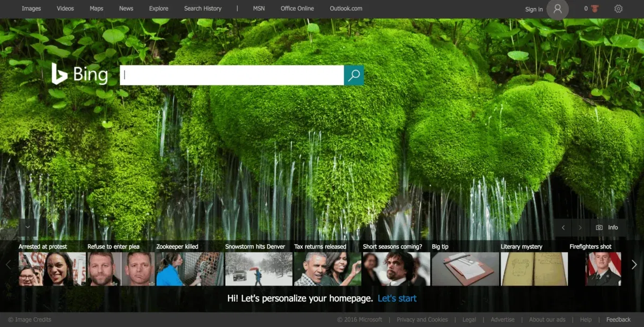Click the Image Credits link
This screenshot has height=327, width=644.
30,319
